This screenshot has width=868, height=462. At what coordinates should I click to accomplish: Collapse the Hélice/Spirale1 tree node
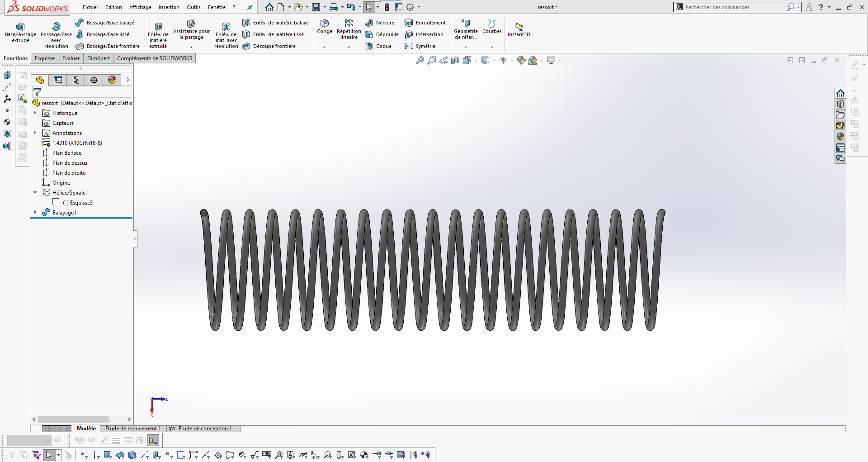click(x=35, y=192)
